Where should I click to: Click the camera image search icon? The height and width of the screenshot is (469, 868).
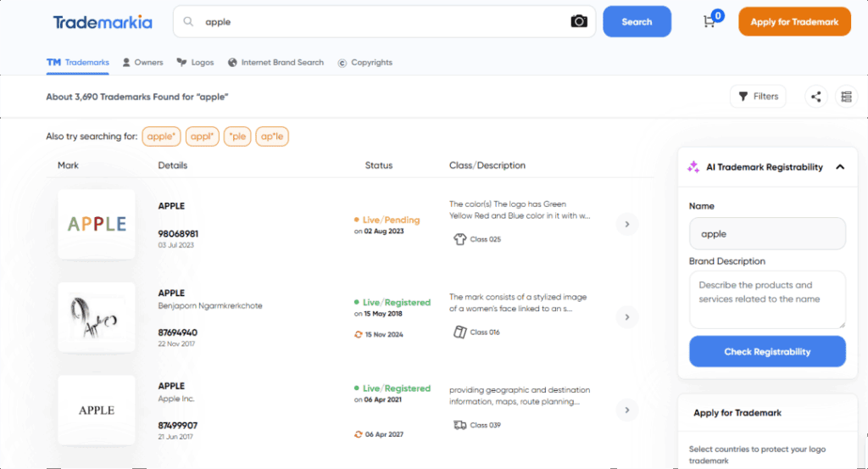pyautogui.click(x=579, y=22)
